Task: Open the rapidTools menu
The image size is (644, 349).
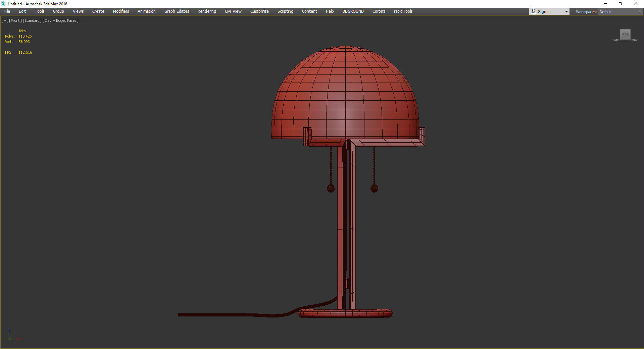Action: pyautogui.click(x=403, y=11)
